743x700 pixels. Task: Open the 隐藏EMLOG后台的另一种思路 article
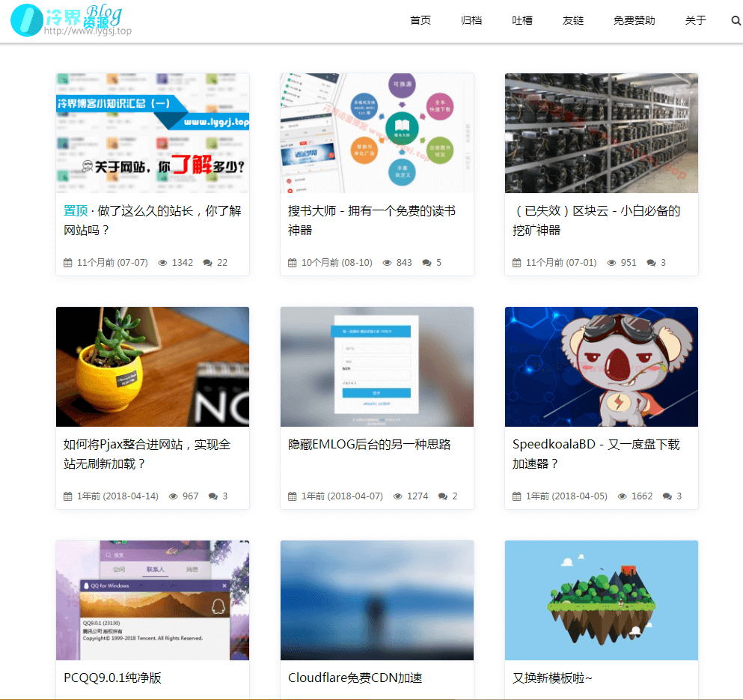(370, 445)
